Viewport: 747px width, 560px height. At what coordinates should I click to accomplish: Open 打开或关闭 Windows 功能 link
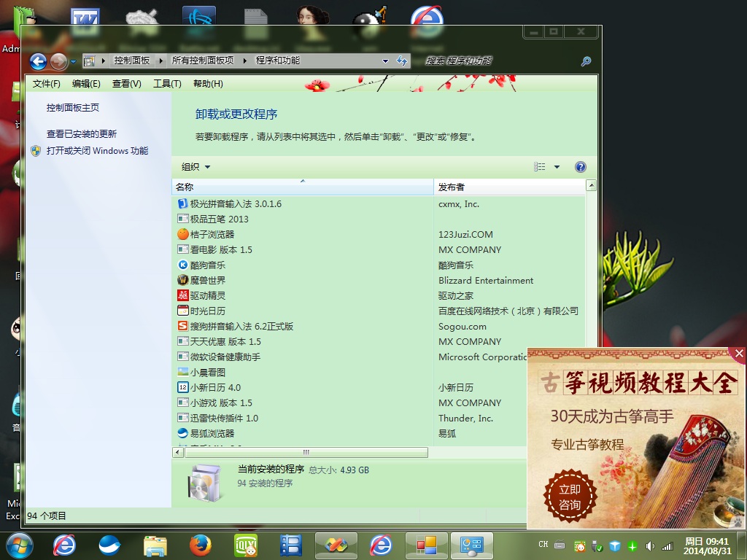click(97, 151)
